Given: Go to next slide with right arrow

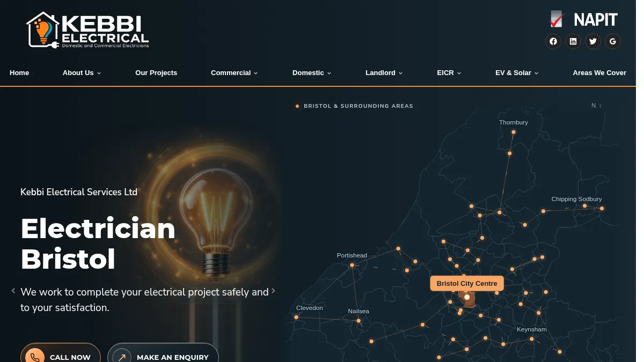Looking at the screenshot, I should [x=273, y=291].
